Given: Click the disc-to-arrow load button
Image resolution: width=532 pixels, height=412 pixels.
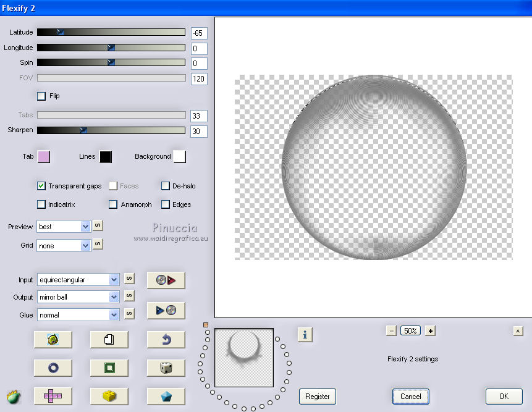Looking at the screenshot, I should (166, 280).
